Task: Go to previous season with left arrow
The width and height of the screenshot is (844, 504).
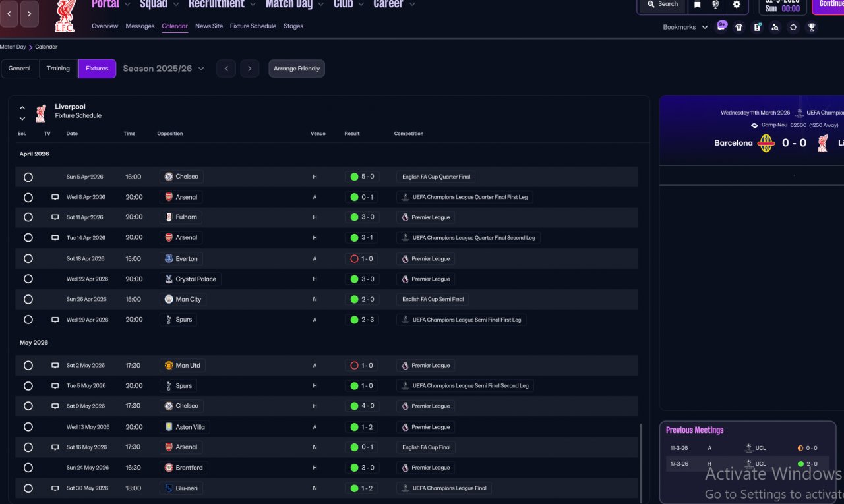Action: (226, 69)
